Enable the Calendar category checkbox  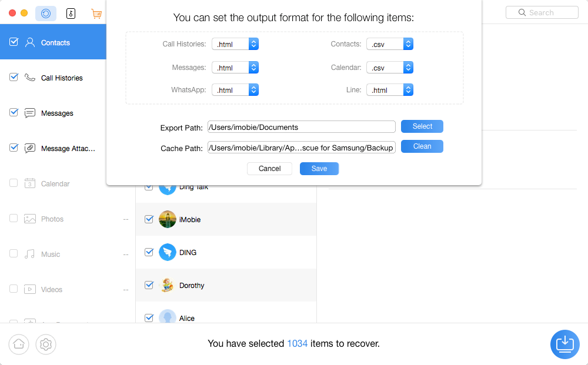tap(14, 183)
